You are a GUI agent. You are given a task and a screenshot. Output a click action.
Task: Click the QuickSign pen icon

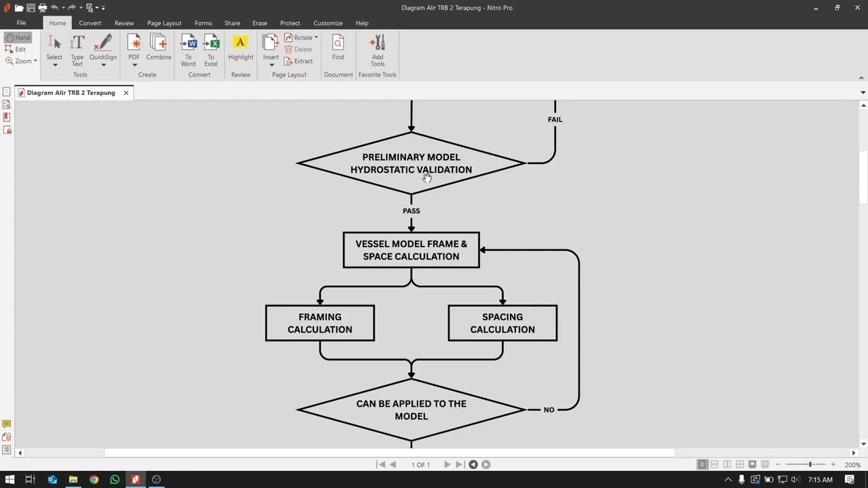(103, 43)
